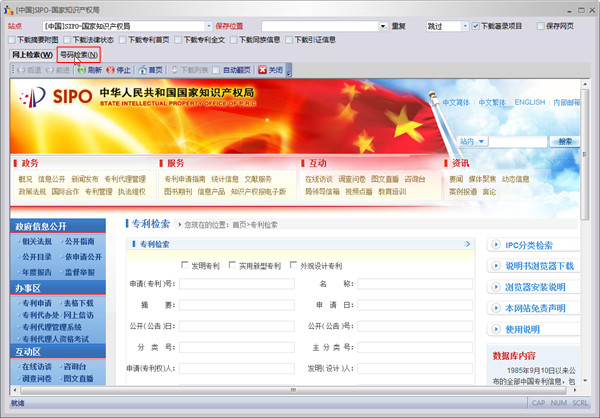Open the 保存位置 save location dropdown
This screenshot has height=418, width=600.
coord(383,26)
